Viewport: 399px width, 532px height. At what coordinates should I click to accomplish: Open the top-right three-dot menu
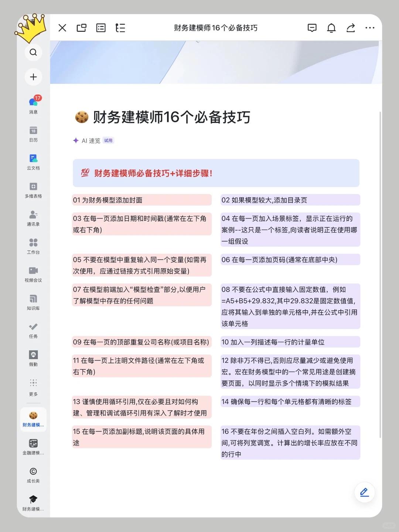click(370, 28)
